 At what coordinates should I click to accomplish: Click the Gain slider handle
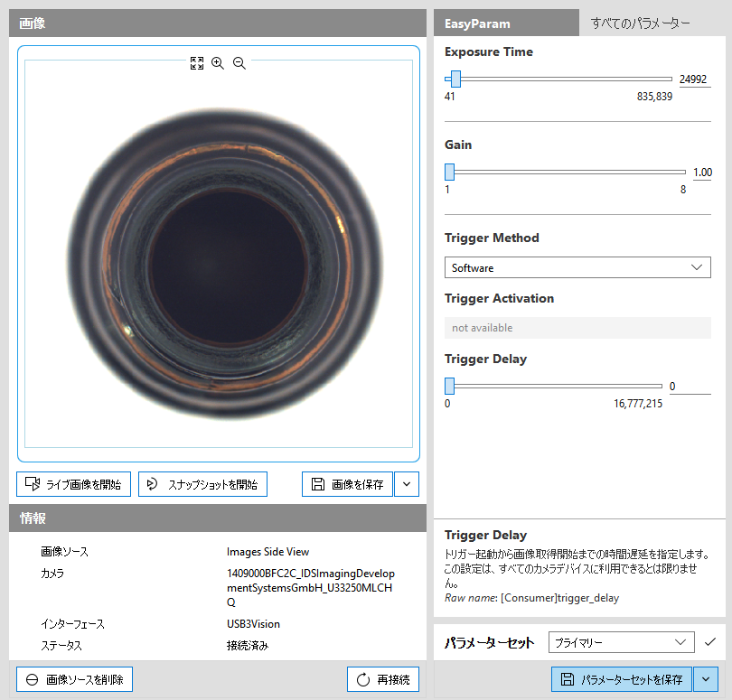pyautogui.click(x=449, y=172)
